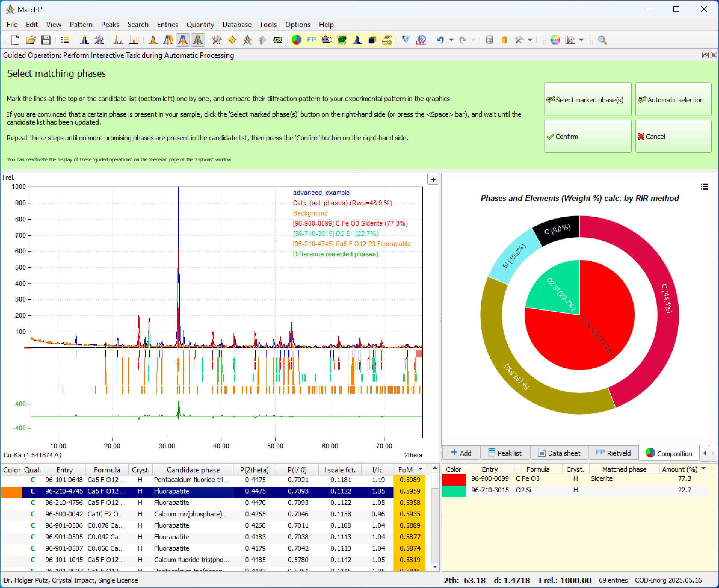Switch to the Peak list tab

505,453
